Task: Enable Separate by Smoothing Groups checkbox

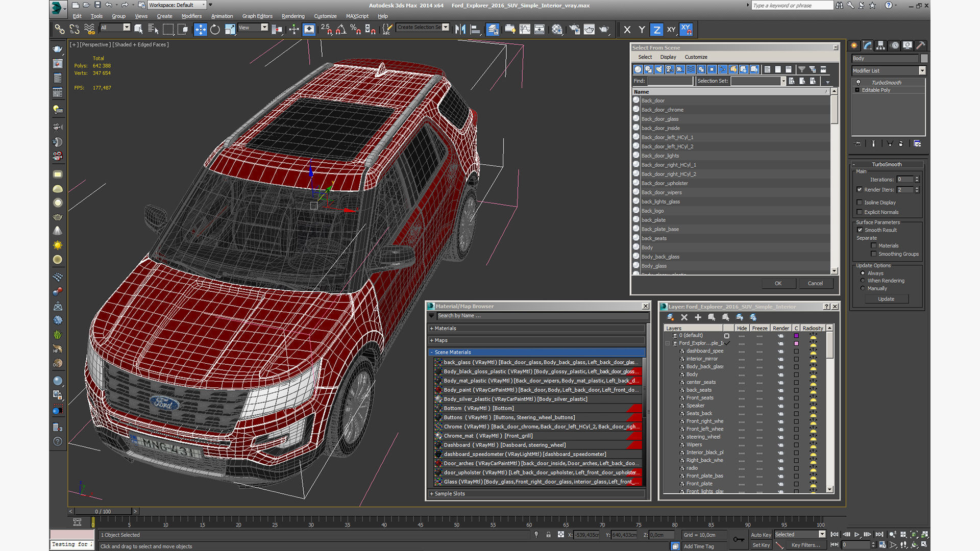Action: coord(873,254)
